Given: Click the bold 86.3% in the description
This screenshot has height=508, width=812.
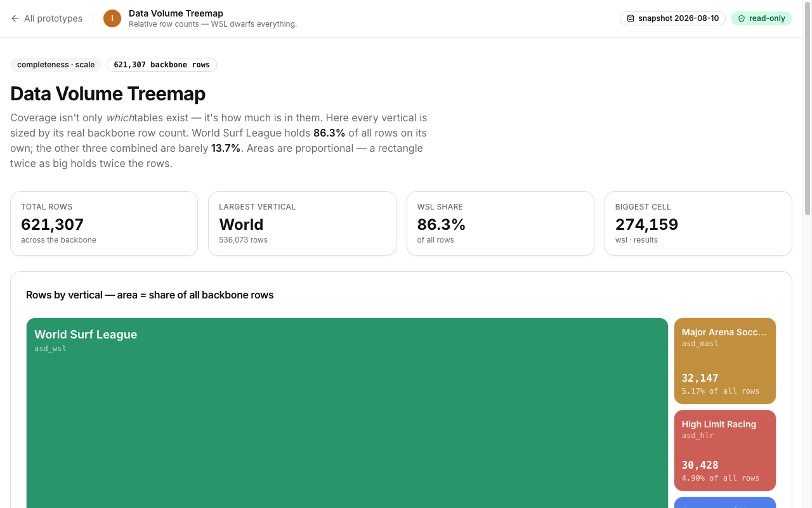Looking at the screenshot, I should 329,133.
